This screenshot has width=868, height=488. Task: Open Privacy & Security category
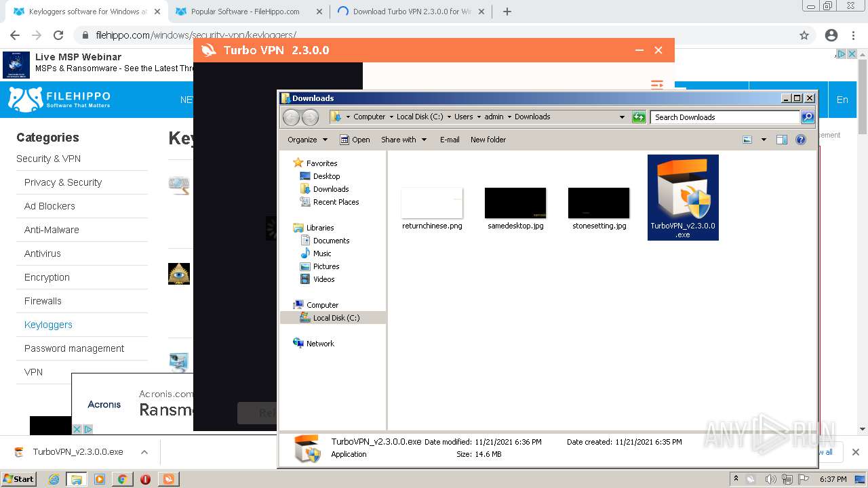(63, 182)
